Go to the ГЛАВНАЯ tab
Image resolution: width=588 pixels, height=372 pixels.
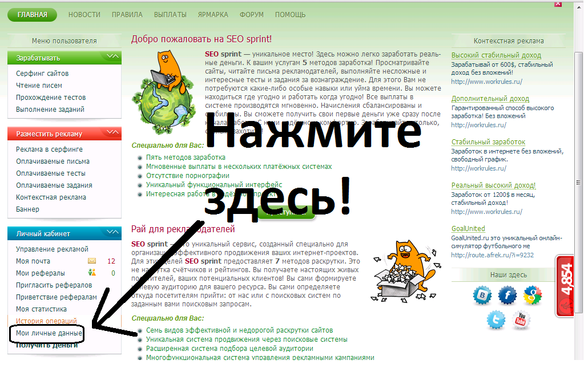tap(32, 14)
